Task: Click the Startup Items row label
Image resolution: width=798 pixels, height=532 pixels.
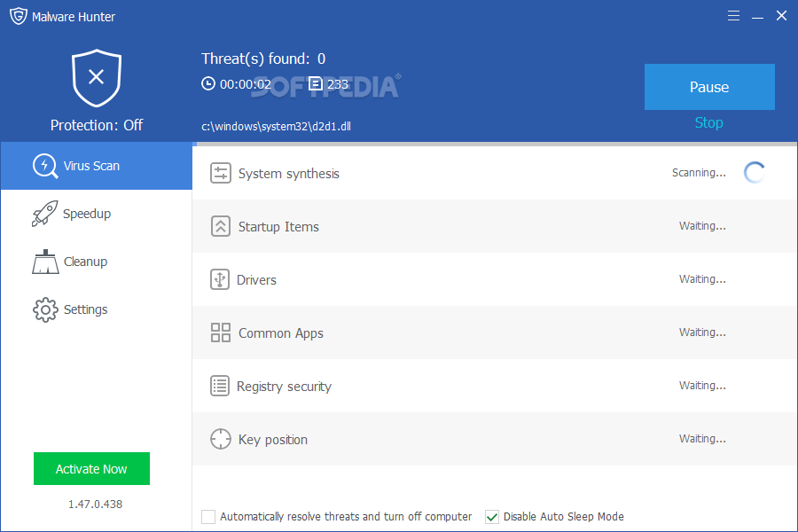Action: tap(278, 227)
